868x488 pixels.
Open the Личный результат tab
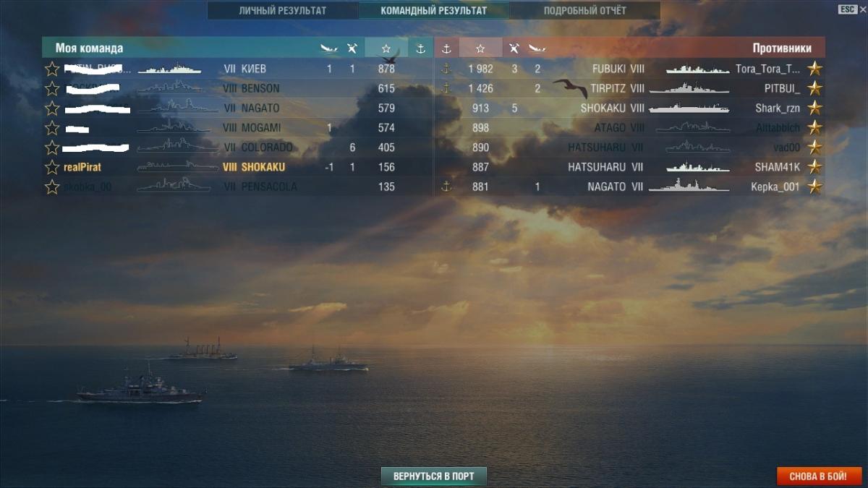(283, 11)
